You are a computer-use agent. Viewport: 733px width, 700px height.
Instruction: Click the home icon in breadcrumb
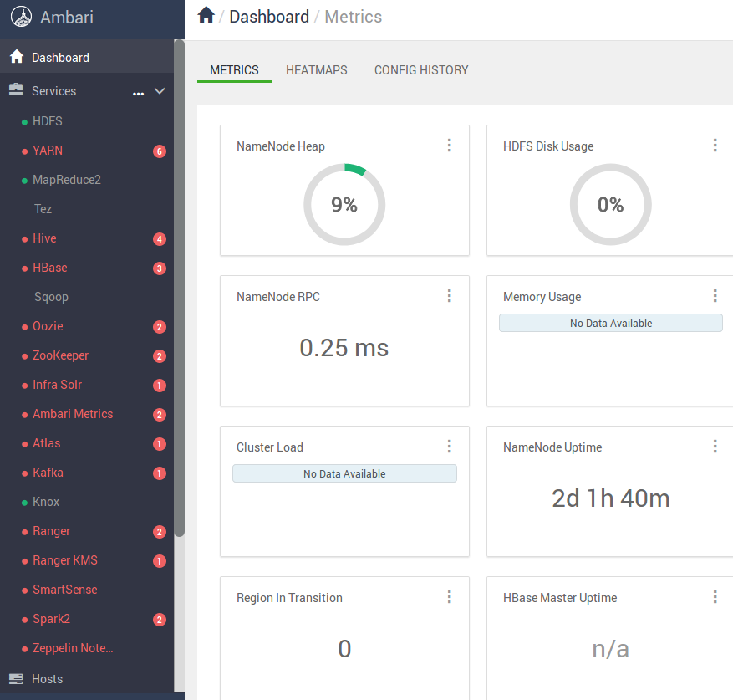click(206, 16)
